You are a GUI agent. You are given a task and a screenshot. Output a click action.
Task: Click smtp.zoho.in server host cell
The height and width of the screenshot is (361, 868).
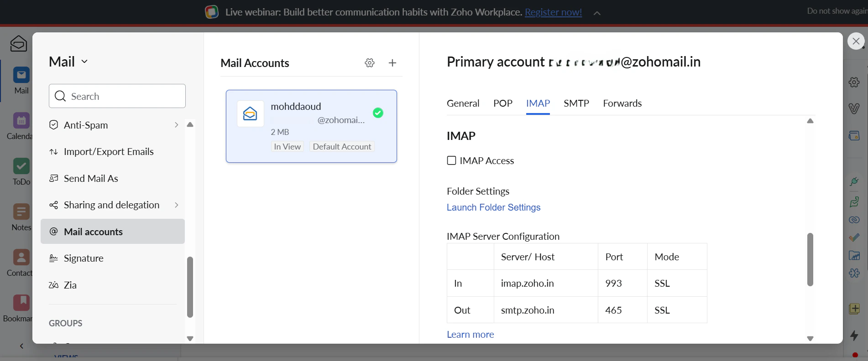coord(546,310)
